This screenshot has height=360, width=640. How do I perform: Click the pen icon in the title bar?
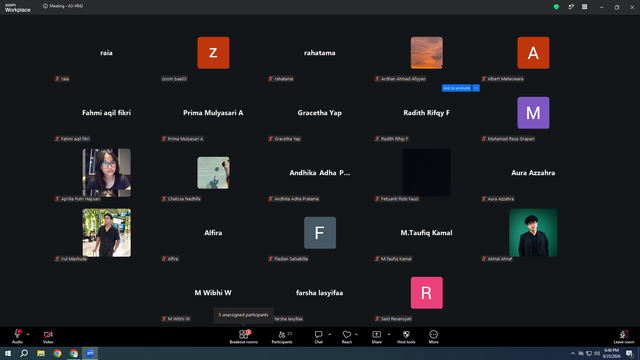(x=571, y=7)
